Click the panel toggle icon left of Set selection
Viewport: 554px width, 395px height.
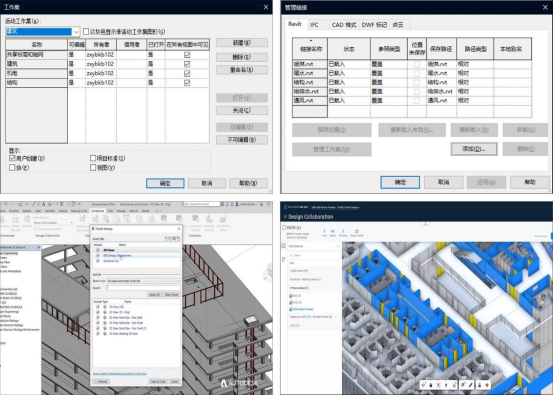click(284, 246)
